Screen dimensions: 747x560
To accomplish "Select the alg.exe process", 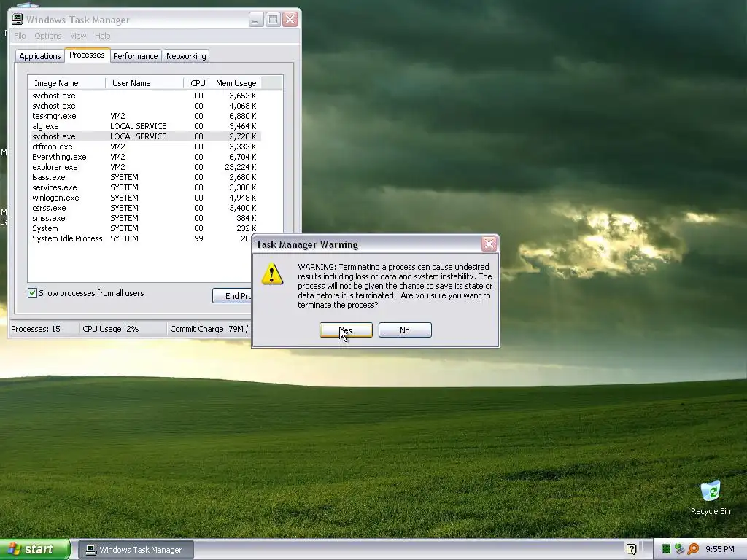I will tap(145, 126).
